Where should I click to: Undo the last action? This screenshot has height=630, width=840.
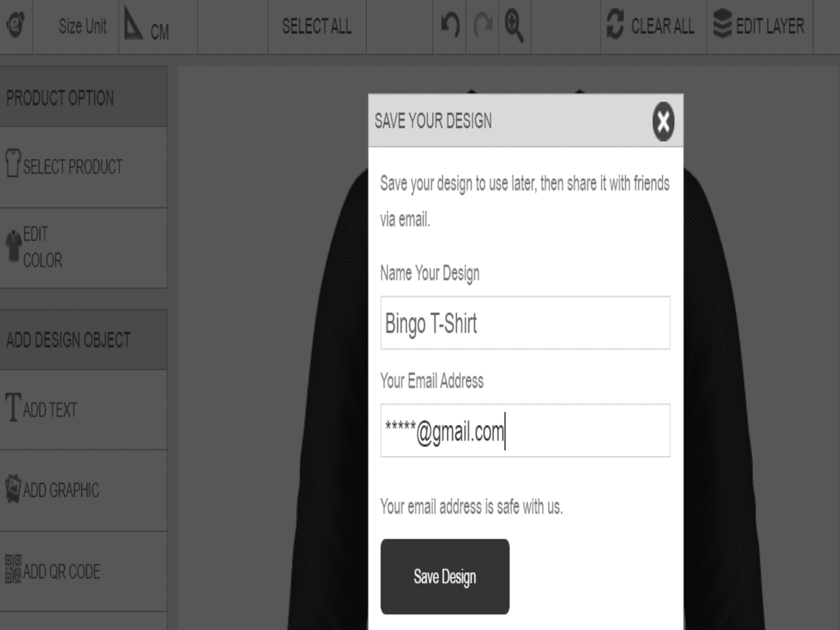(x=449, y=25)
